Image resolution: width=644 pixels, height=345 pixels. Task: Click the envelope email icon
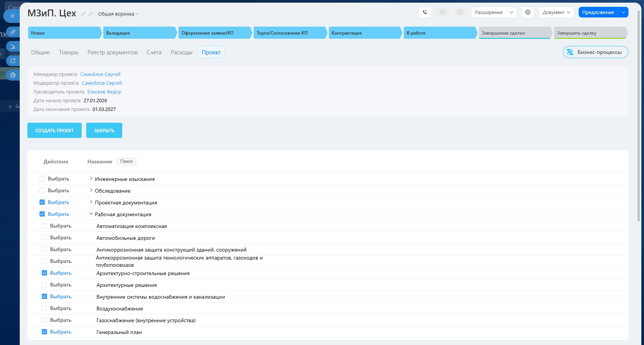click(x=442, y=12)
